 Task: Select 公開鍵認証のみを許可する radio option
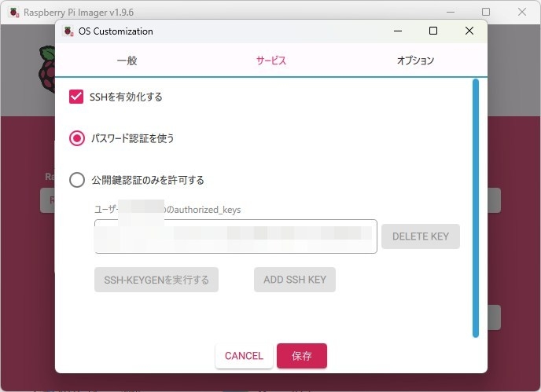click(77, 180)
